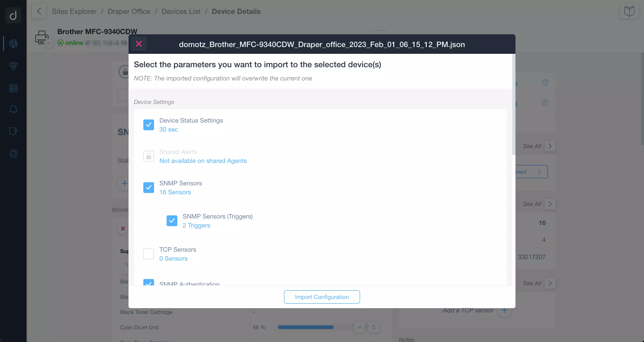The width and height of the screenshot is (644, 342).
Task: Click the Cyan Drum Unit progress bar
Action: (316, 327)
